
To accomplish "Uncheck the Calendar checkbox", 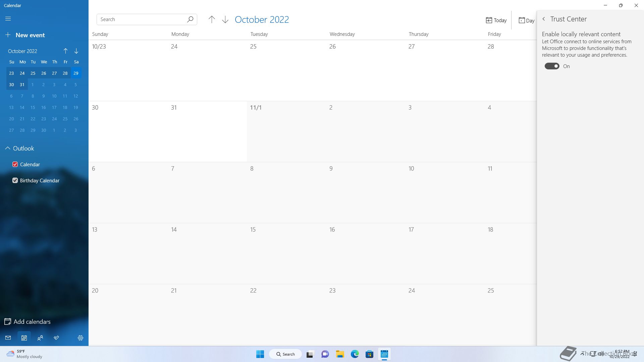I will pyautogui.click(x=15, y=164).
